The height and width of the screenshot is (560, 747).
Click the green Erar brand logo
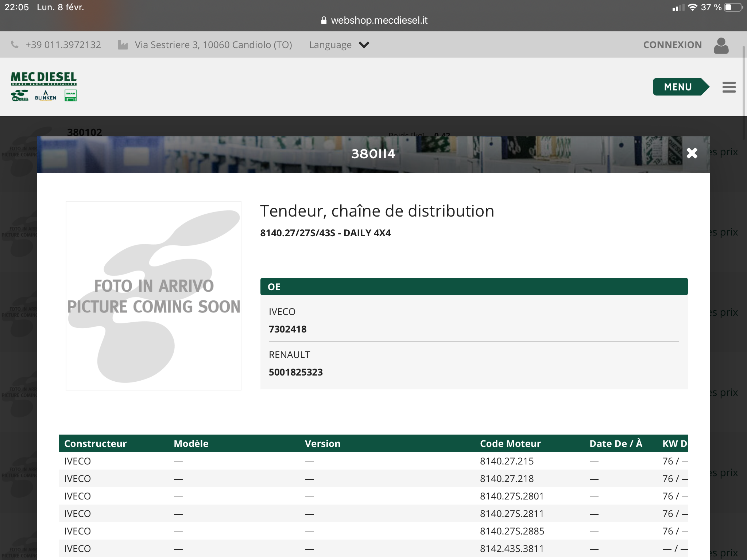[70, 96]
